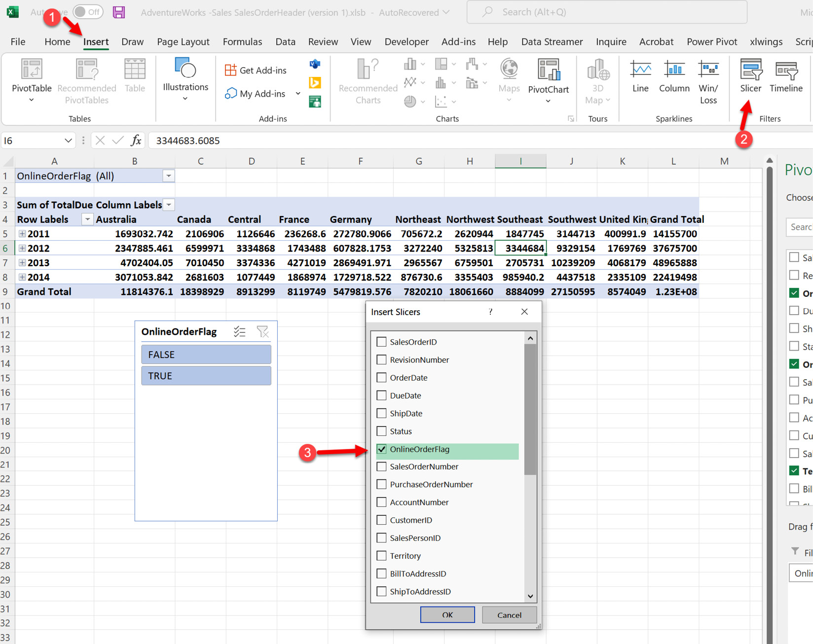Open the 3D Map tool
Image resolution: width=813 pixels, height=644 pixels.
598,81
